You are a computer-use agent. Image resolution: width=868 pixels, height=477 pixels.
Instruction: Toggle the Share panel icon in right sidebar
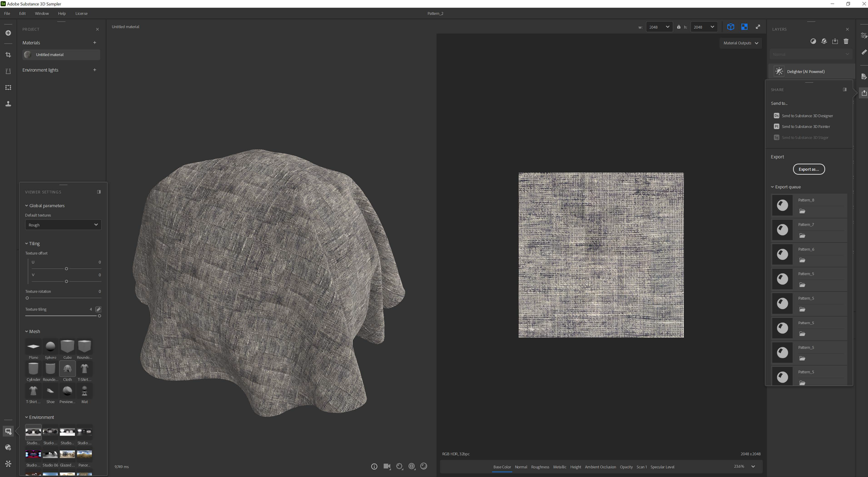click(x=864, y=93)
